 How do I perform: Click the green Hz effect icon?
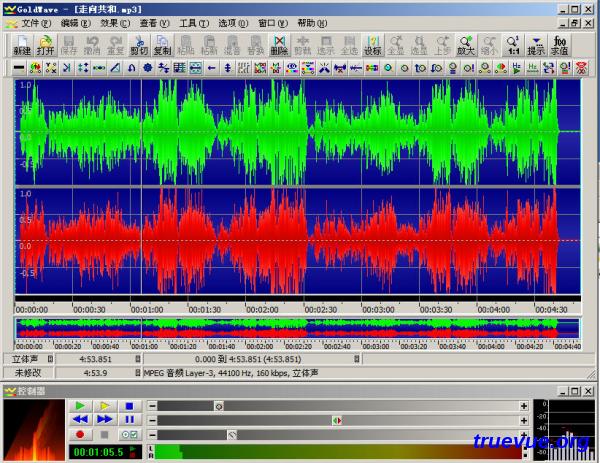click(533, 68)
